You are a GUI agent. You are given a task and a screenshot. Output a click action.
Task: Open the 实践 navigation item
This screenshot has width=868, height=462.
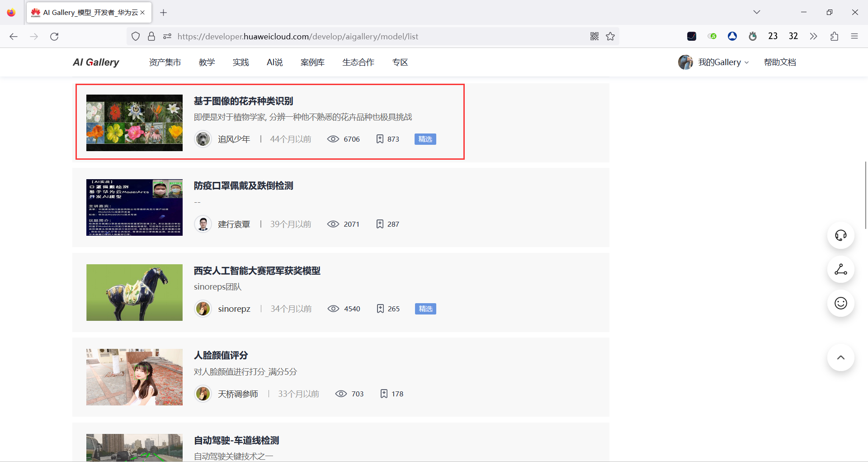point(241,62)
